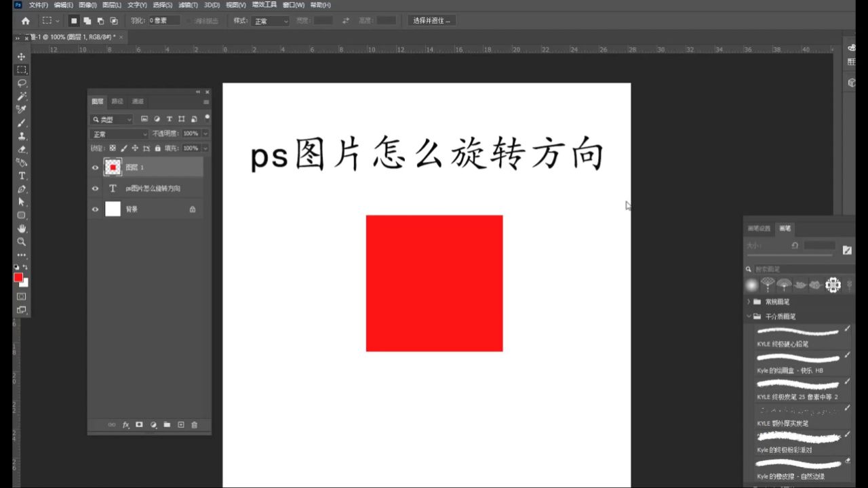Select the Move tool in the toolbar
The width and height of the screenshot is (868, 488).
pyautogui.click(x=22, y=56)
